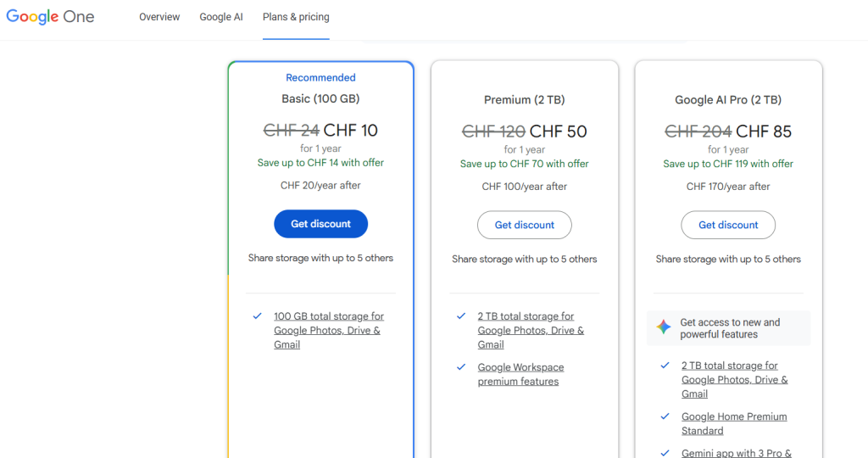Get discount for Google AI Pro plan
This screenshot has width=868, height=458.
click(728, 225)
